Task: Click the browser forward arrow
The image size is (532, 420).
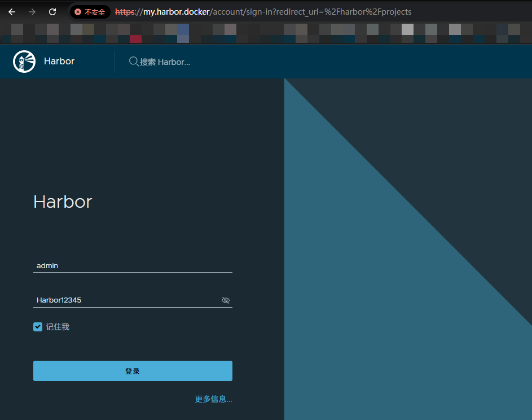Action: pyautogui.click(x=32, y=12)
